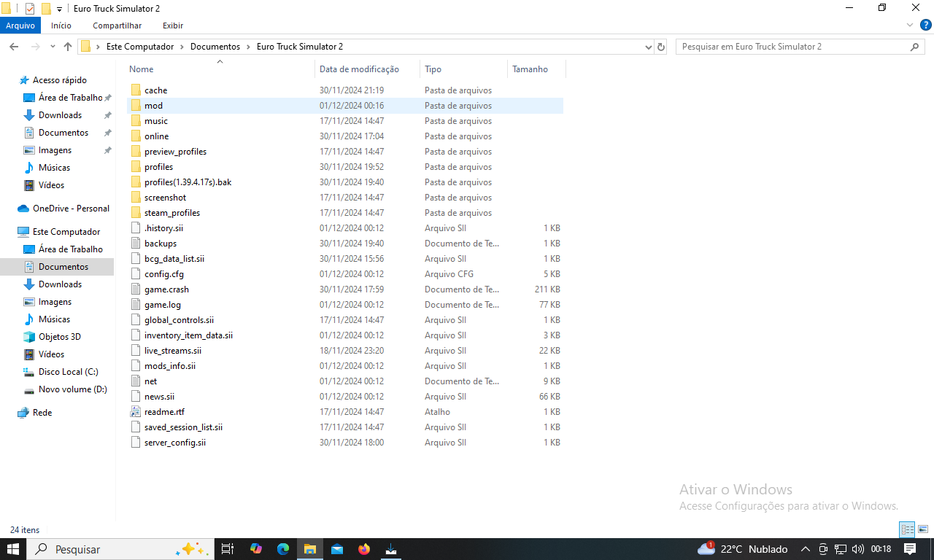Expand the ribbon with the chevron
Image resolution: width=934 pixels, height=560 pixels.
(x=910, y=26)
